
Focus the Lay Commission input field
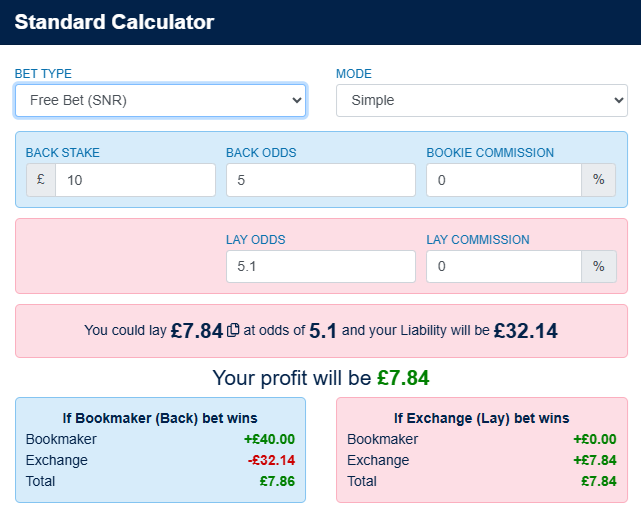pyautogui.click(x=504, y=266)
